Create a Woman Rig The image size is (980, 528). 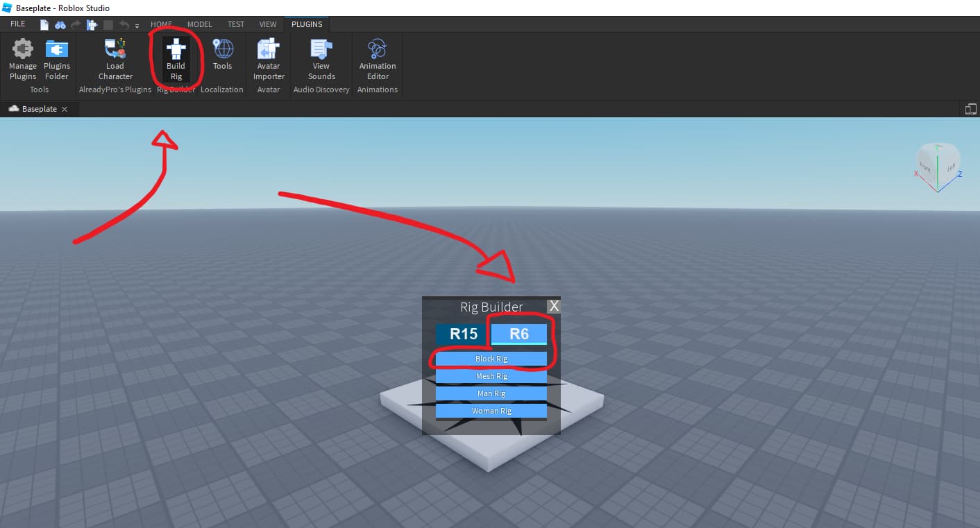pyautogui.click(x=491, y=410)
